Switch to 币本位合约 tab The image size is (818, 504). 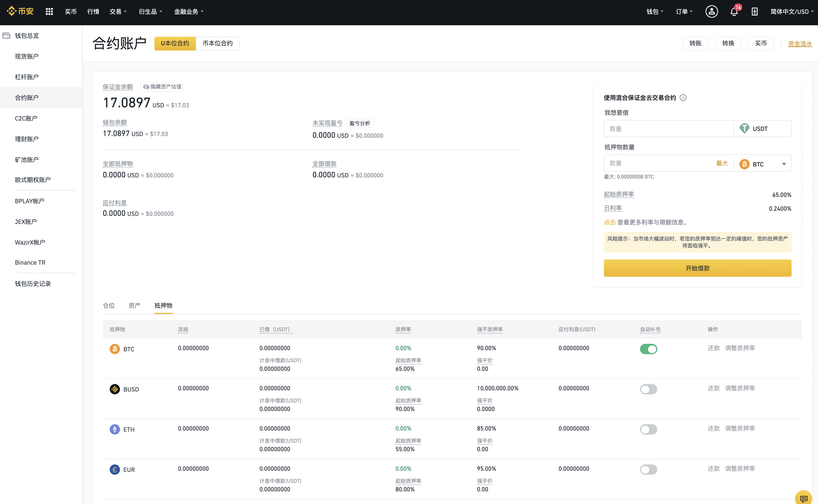218,43
